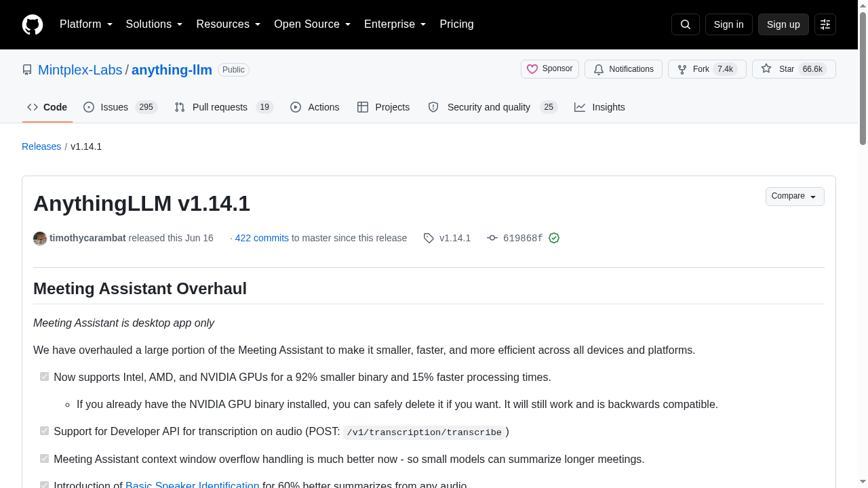Open the GitHub home logo
The height and width of the screenshot is (488, 868).
(33, 24)
